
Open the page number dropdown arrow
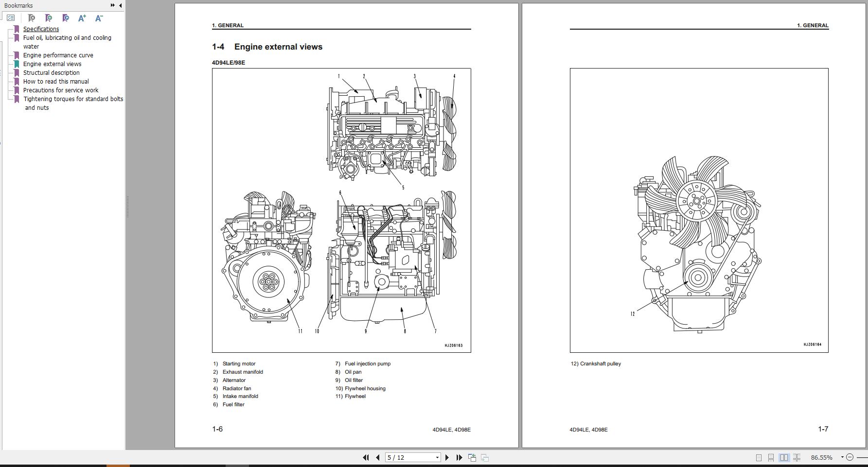coord(437,457)
